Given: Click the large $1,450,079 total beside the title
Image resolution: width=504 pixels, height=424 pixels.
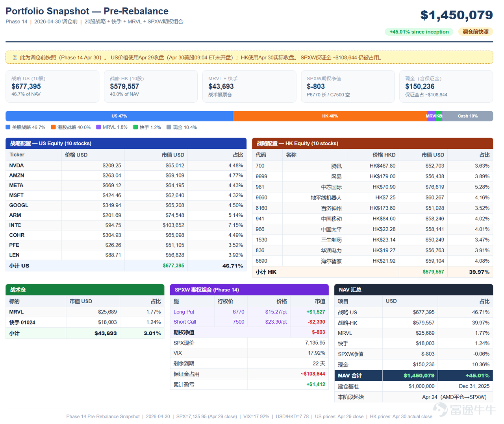Looking at the screenshot, I should 457,15.
